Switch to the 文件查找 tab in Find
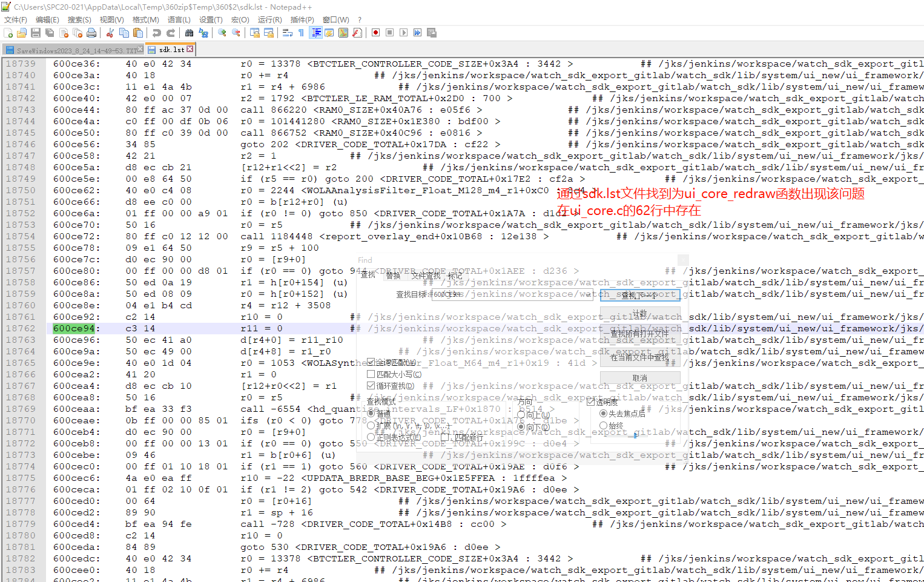 426,276
